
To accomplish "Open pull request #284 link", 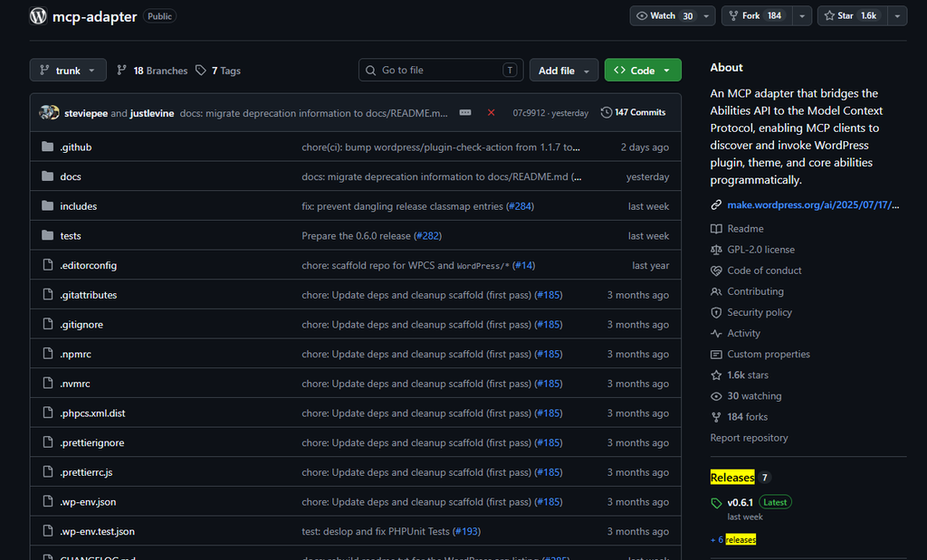I will pos(521,206).
